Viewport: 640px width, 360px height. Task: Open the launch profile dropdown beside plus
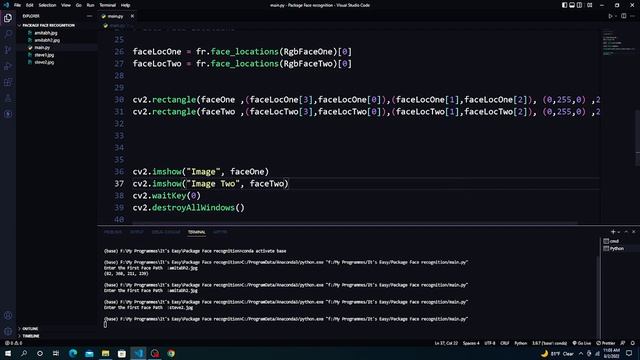click(x=618, y=232)
